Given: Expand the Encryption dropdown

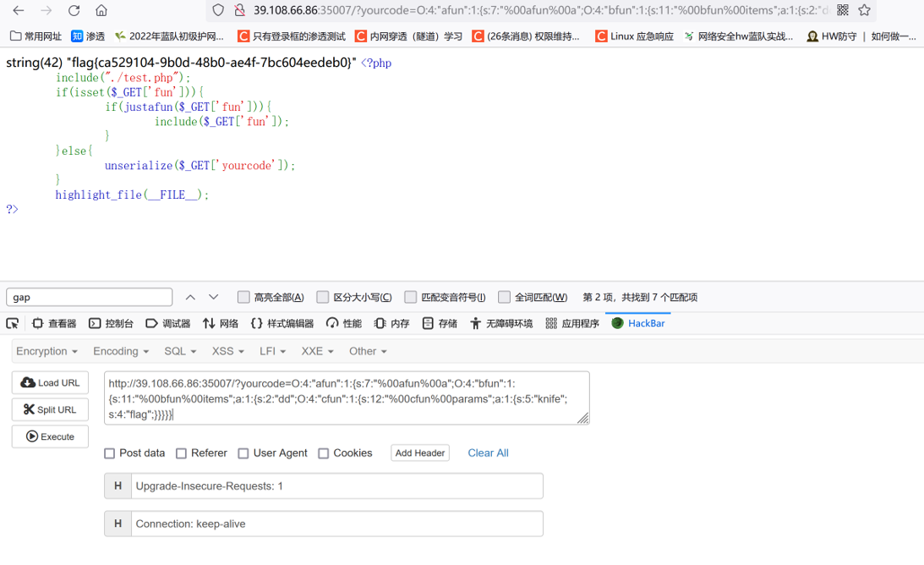Looking at the screenshot, I should click(x=46, y=351).
